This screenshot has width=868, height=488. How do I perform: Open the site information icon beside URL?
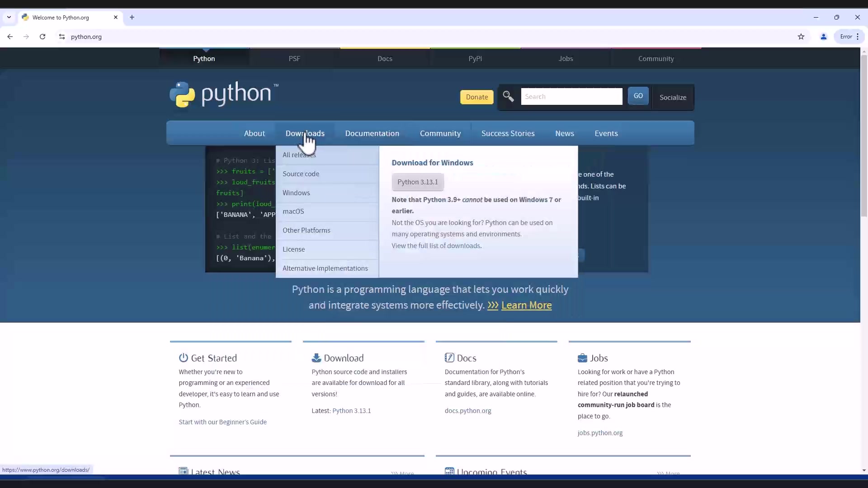point(62,37)
